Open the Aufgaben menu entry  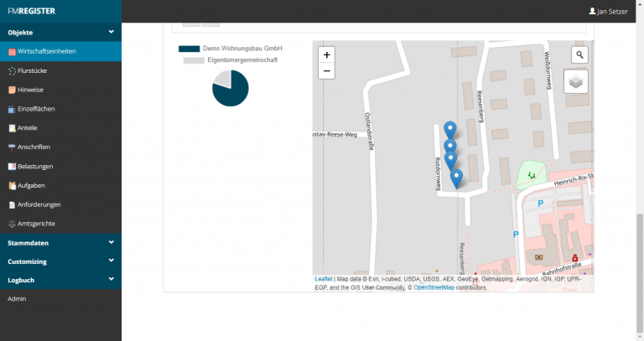coord(60,185)
